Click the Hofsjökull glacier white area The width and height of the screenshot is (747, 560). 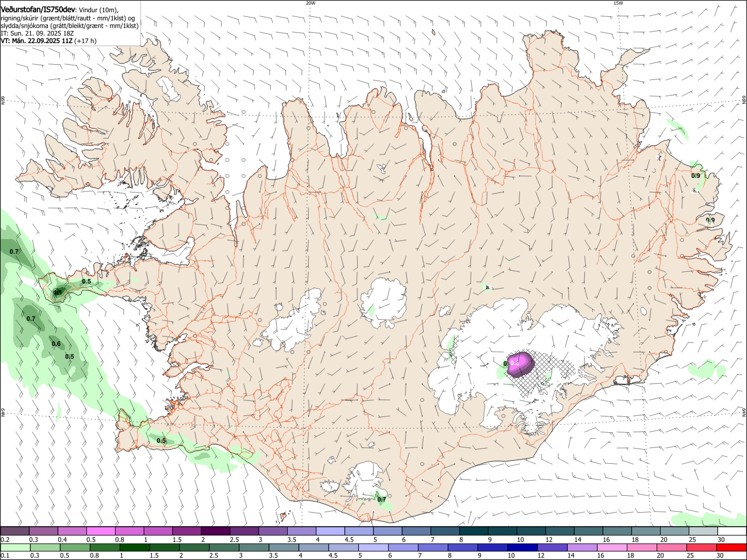coord(385,302)
